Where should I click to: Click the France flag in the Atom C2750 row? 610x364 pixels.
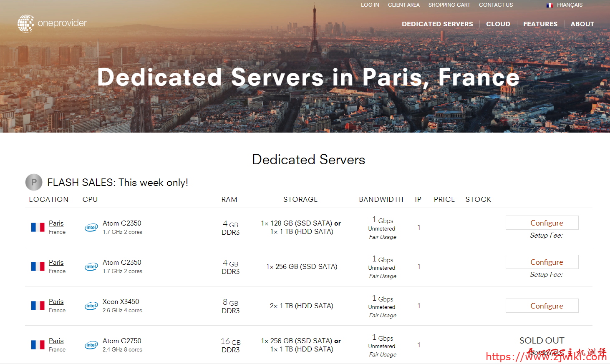coord(38,345)
